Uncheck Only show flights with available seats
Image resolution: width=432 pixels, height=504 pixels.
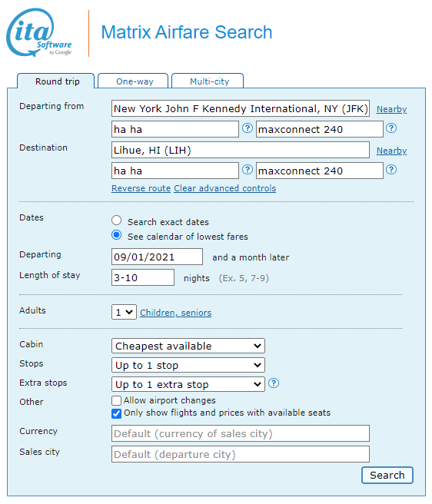pos(116,413)
